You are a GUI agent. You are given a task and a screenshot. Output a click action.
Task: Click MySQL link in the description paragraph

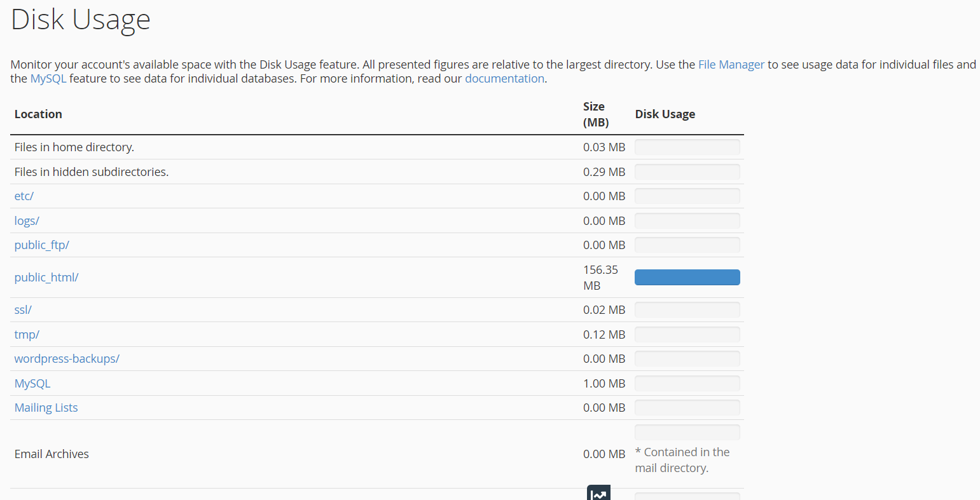[x=48, y=78]
